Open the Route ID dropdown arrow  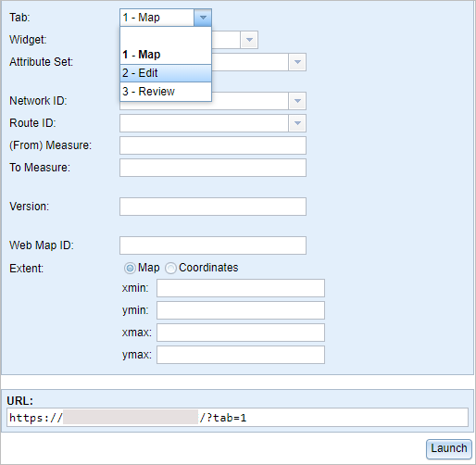pos(297,123)
